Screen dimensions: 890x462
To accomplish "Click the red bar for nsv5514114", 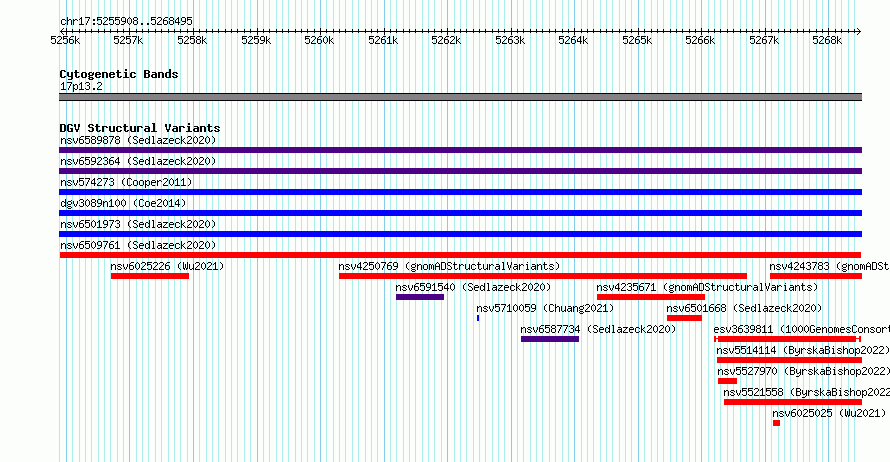I will (x=790, y=360).
